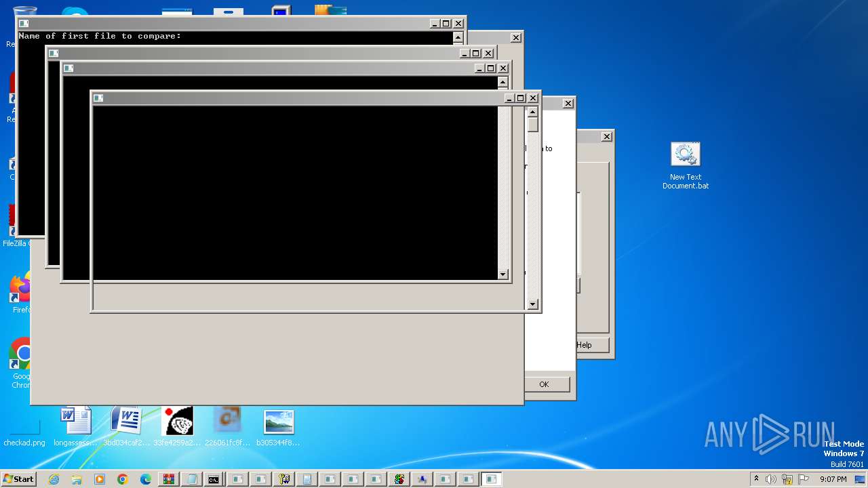Image resolution: width=868 pixels, height=488 pixels.
Task: Launch Chrome from the taskbar
Action: tap(123, 479)
